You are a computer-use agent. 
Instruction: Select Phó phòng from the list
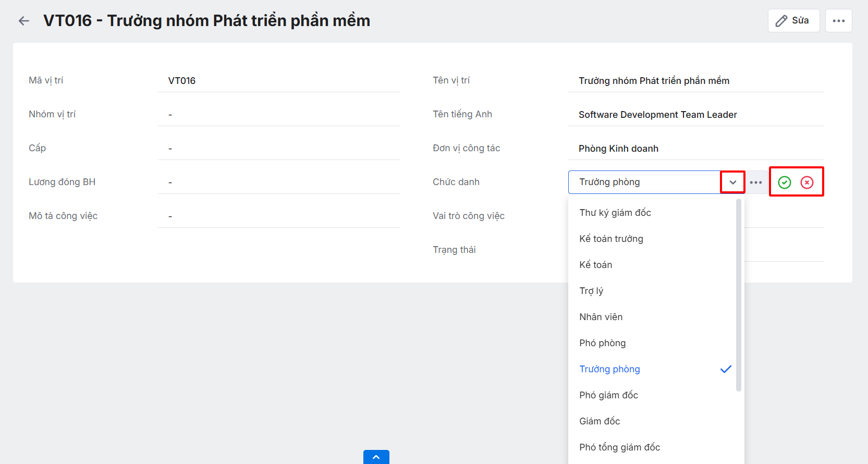click(602, 343)
